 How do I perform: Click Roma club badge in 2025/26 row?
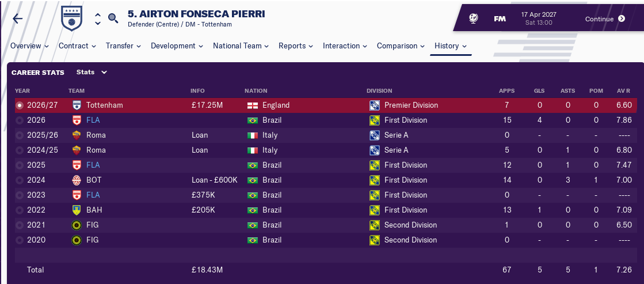tap(77, 135)
